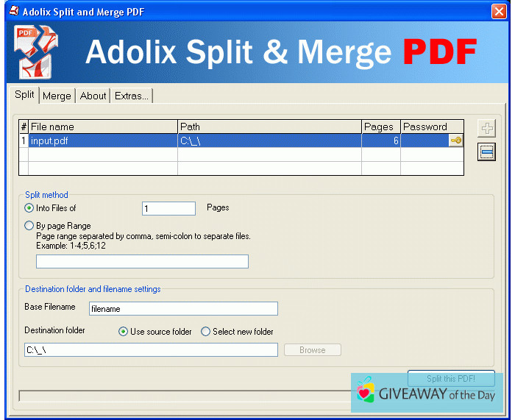The width and height of the screenshot is (515, 420).
Task: Click the Adolix PDF logo in banner
Action: pyautogui.click(x=36, y=51)
